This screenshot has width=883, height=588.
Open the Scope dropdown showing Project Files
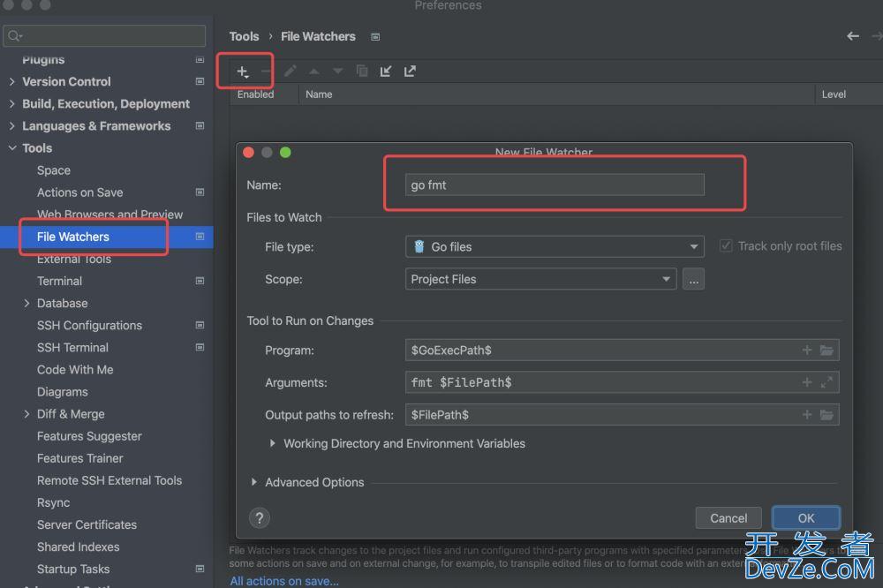pyautogui.click(x=540, y=279)
